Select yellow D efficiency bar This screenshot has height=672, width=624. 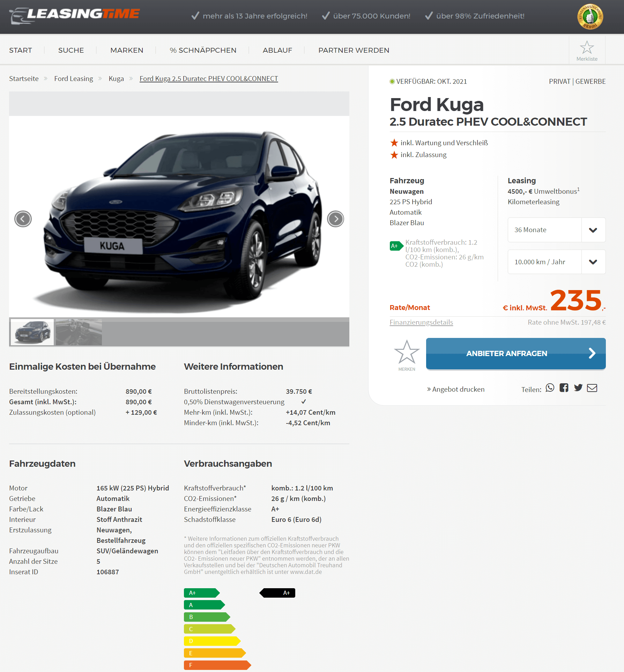[x=212, y=641]
